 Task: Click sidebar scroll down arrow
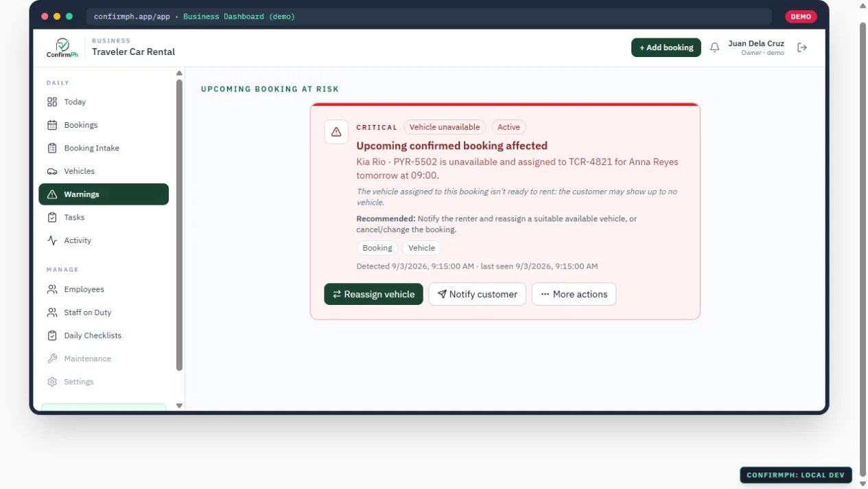tap(180, 406)
